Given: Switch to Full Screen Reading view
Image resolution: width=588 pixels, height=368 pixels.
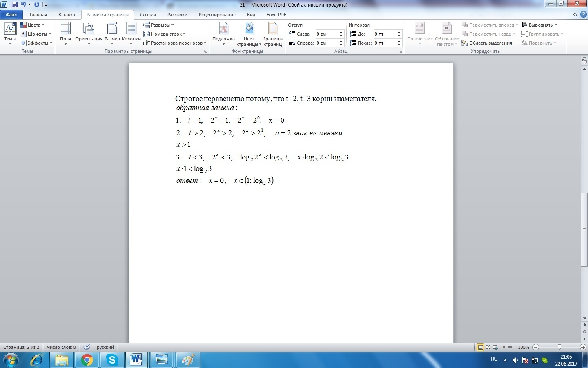Looking at the screenshot, I should (488, 348).
